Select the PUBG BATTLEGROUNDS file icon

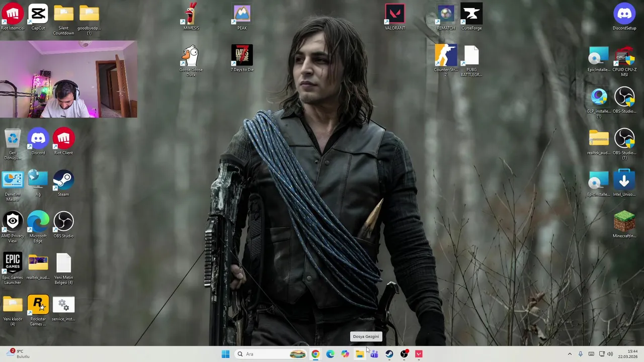point(471,61)
